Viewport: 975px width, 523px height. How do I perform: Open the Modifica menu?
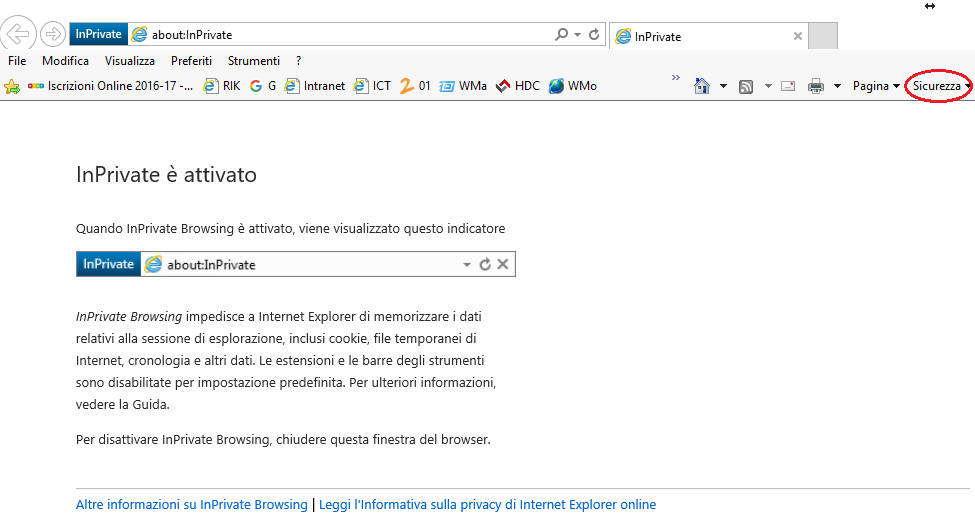pyautogui.click(x=65, y=61)
